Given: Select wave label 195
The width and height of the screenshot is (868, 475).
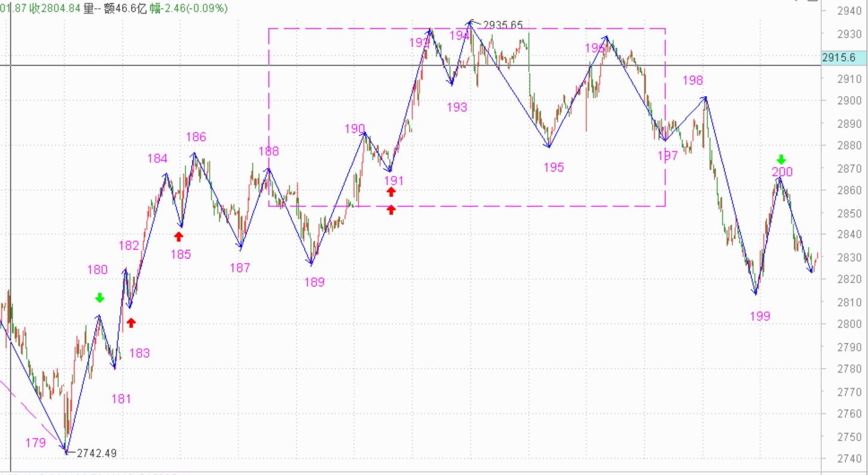Looking at the screenshot, I should [554, 167].
